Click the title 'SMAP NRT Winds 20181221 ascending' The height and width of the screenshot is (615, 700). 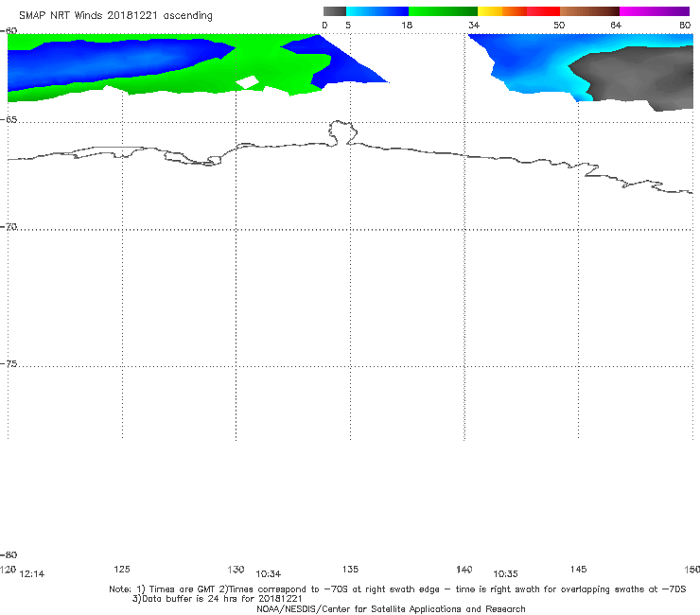tap(115, 16)
